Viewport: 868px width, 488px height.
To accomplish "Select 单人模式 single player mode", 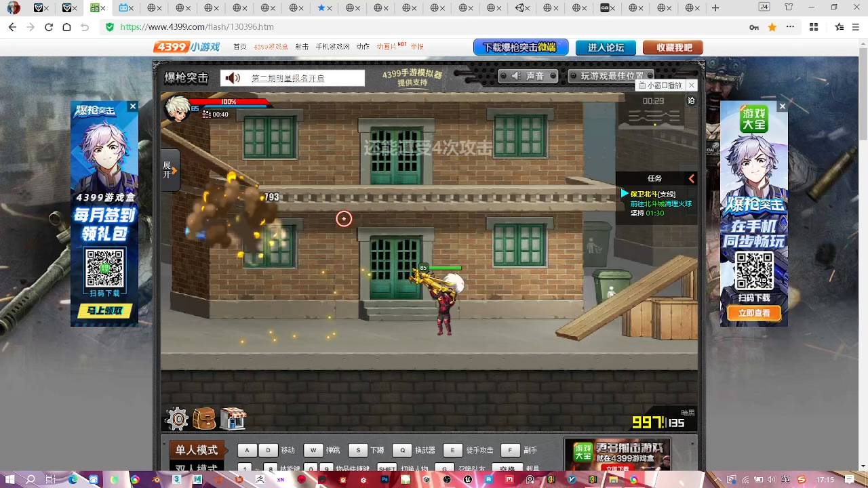I will coord(197,450).
